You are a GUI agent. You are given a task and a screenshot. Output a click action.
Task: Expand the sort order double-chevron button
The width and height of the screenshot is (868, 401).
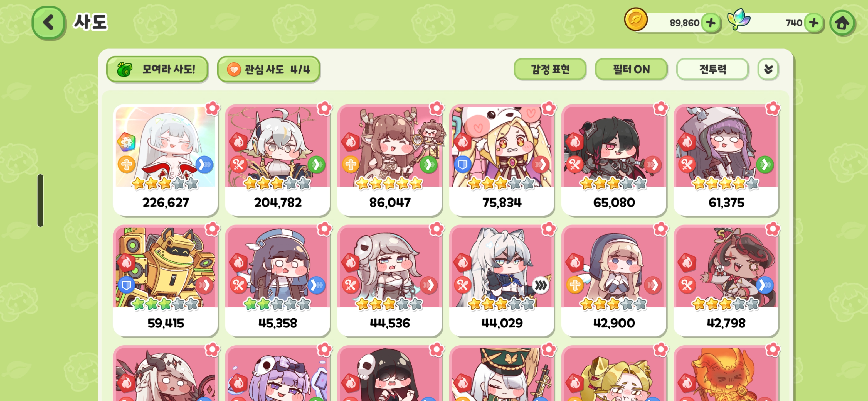pyautogui.click(x=768, y=69)
